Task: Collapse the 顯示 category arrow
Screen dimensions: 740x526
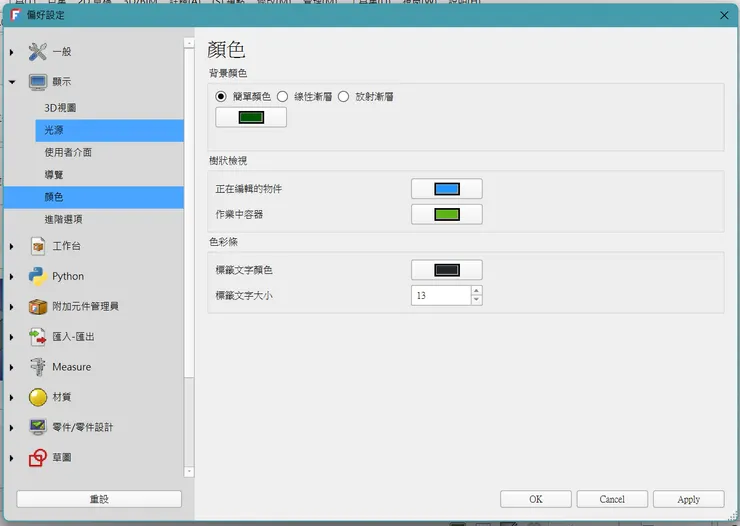Action: pyautogui.click(x=12, y=82)
